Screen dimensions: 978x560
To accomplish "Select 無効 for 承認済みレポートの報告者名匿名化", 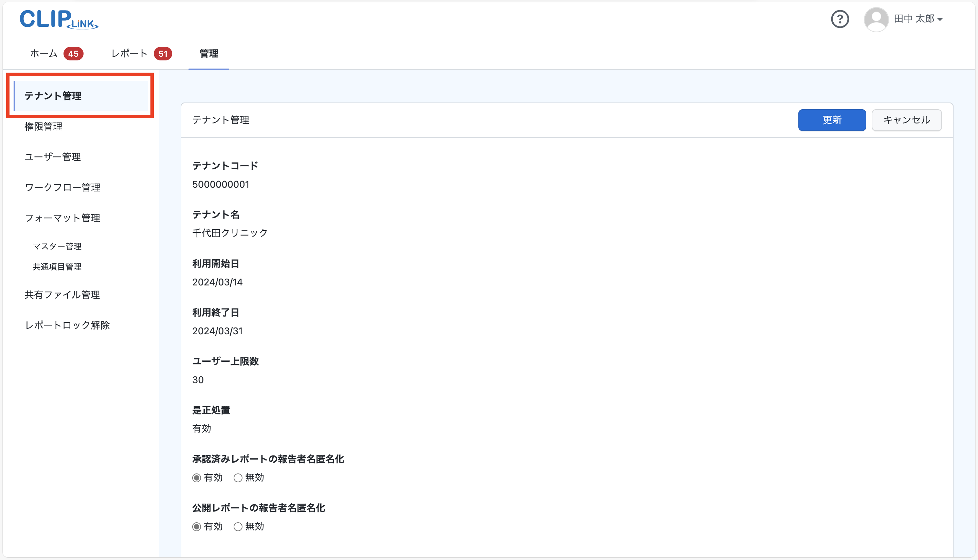I will click(238, 478).
